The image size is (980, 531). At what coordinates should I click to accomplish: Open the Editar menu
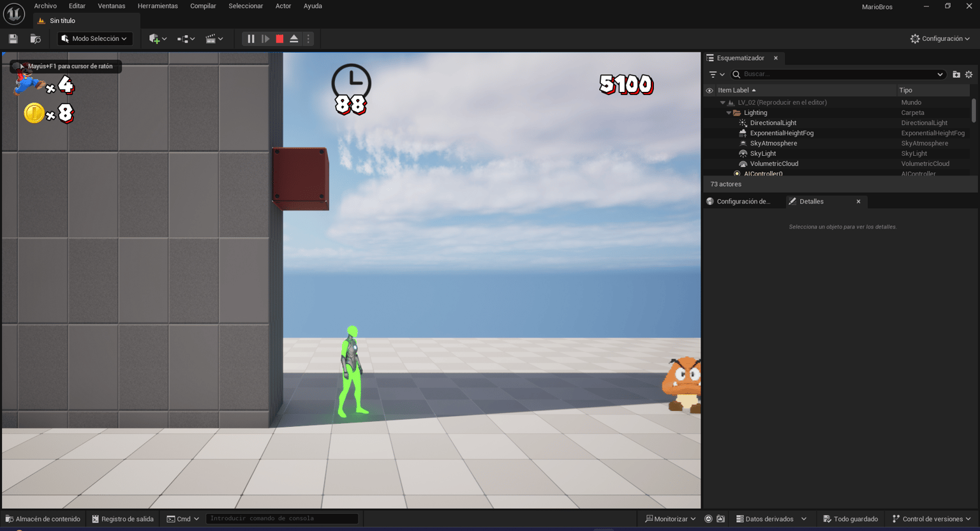click(77, 6)
